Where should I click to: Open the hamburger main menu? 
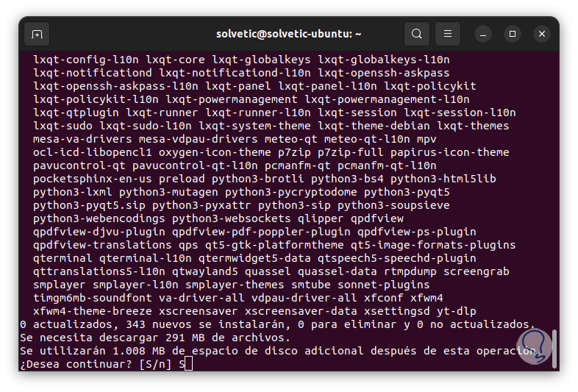click(447, 34)
